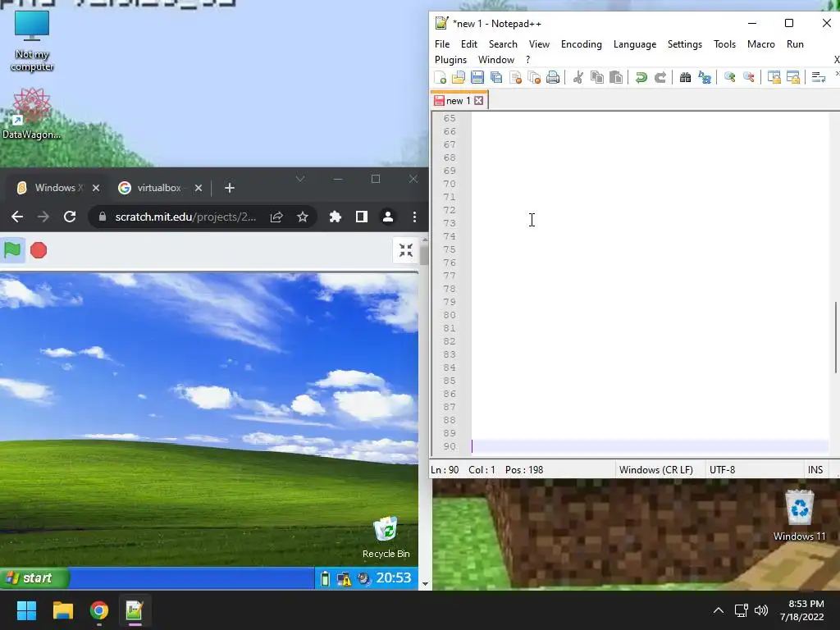Click the Chrome address bar URL
840x630 pixels.
[x=185, y=217]
